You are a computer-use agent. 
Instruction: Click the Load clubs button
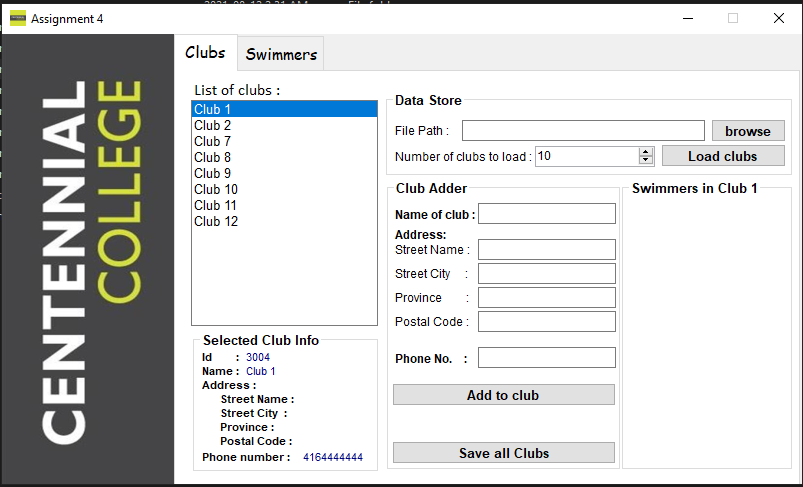click(x=723, y=156)
